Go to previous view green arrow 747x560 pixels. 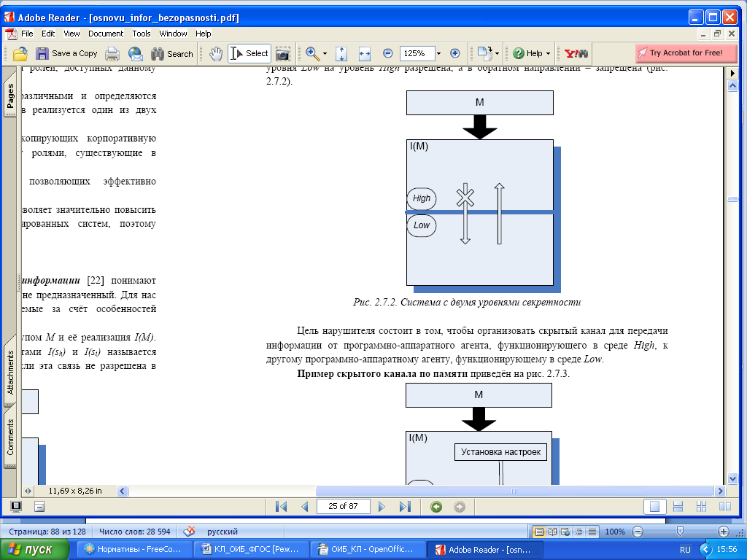pyautogui.click(x=436, y=507)
